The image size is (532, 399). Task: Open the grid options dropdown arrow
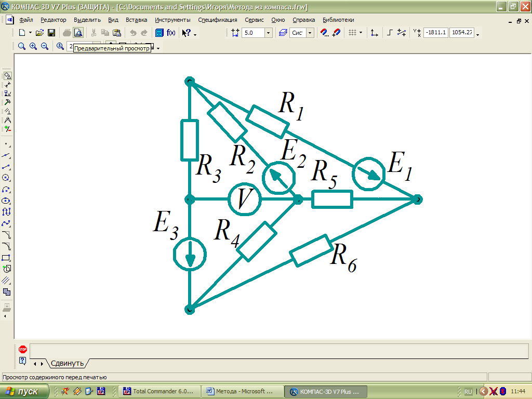361,33
